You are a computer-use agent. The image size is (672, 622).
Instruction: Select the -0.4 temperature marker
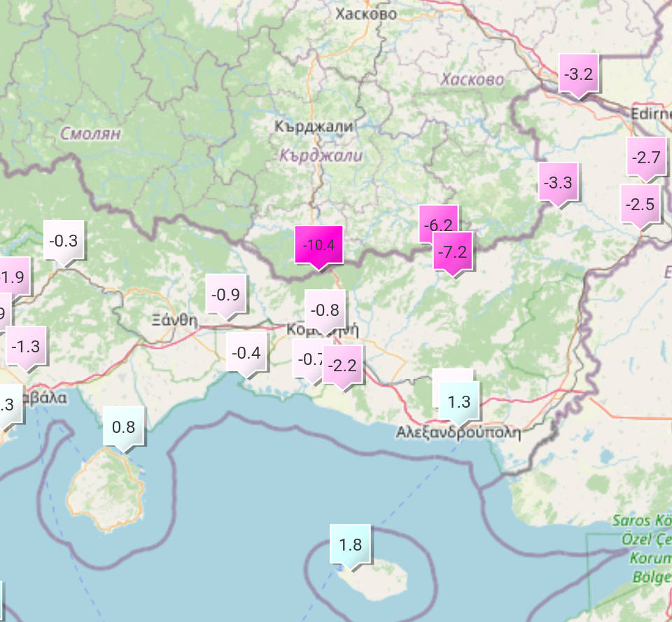click(246, 352)
